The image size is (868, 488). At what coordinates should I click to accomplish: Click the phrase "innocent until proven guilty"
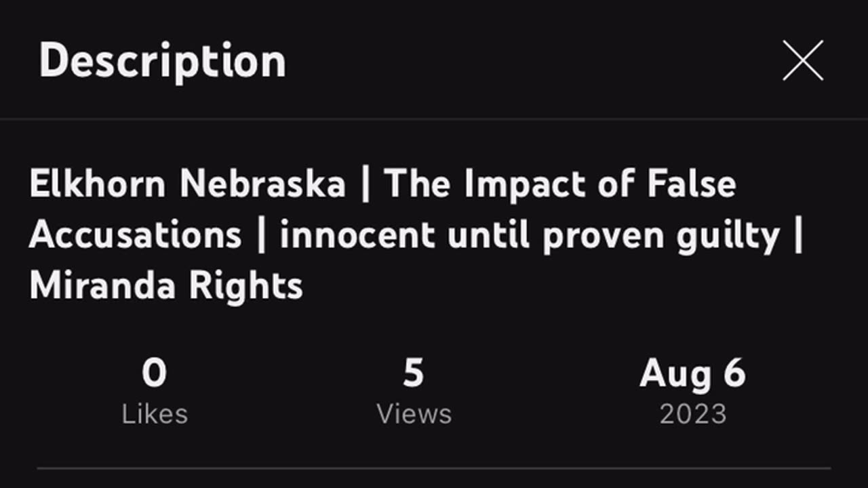[x=529, y=235]
